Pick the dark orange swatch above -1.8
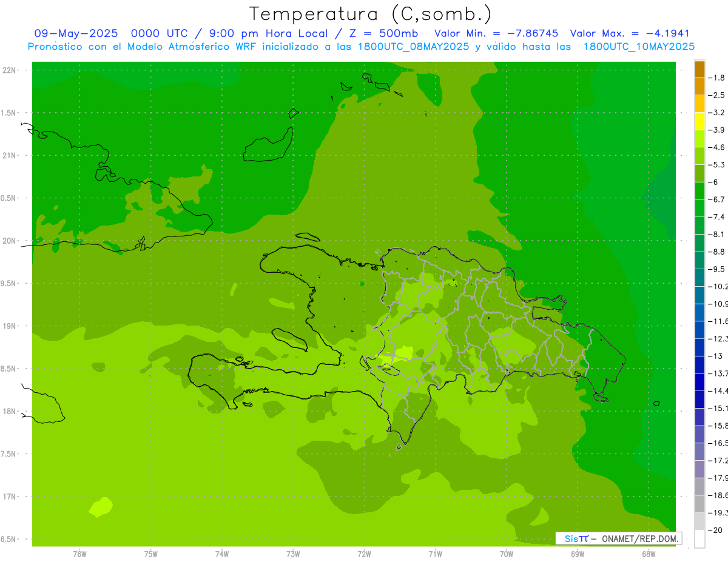The width and height of the screenshot is (728, 562). 699,69
